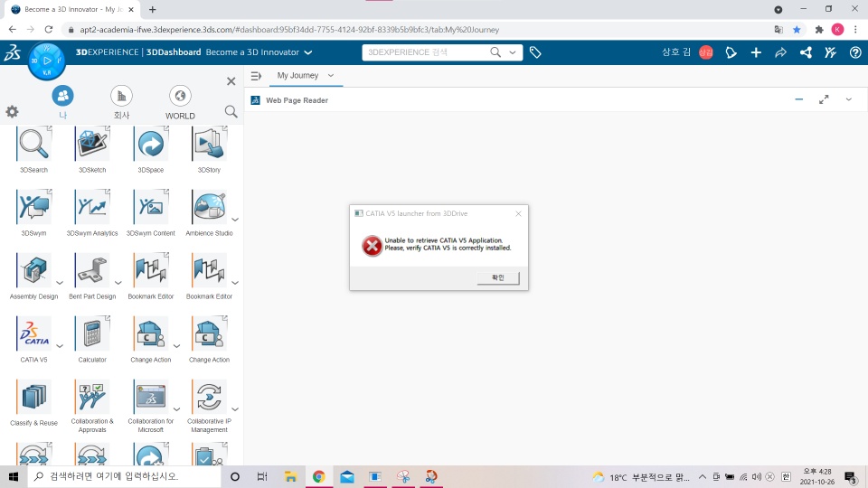The image size is (868, 488).
Task: Open 3DSwym Analytics app
Action: [92, 207]
